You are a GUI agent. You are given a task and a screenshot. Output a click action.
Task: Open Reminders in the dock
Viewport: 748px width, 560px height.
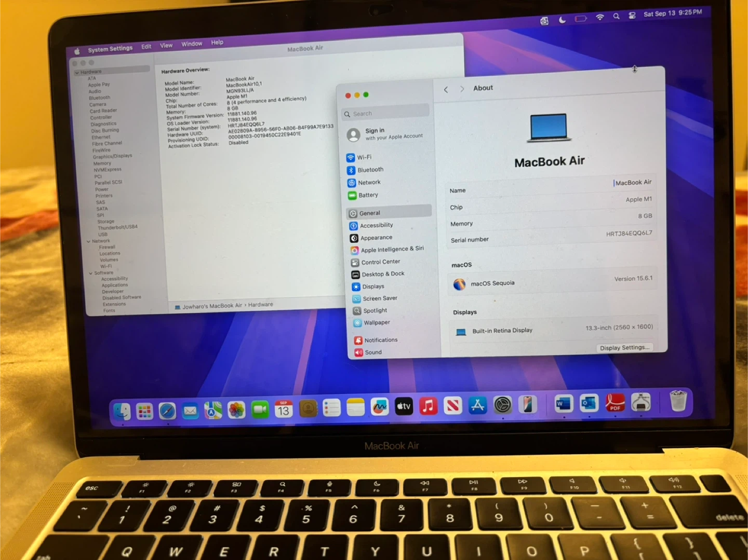point(331,408)
